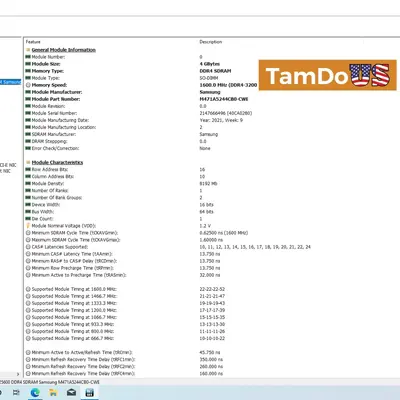Open Task View on the taskbar

(16, 393)
